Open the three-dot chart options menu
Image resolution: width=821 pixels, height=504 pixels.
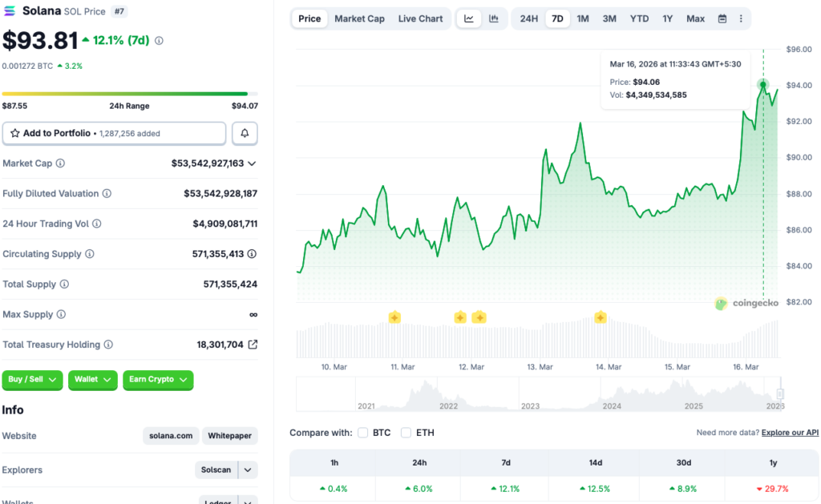(x=741, y=18)
